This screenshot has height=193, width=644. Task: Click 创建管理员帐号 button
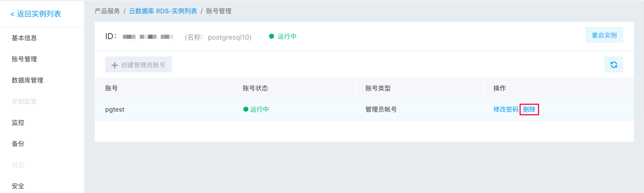[x=139, y=65]
